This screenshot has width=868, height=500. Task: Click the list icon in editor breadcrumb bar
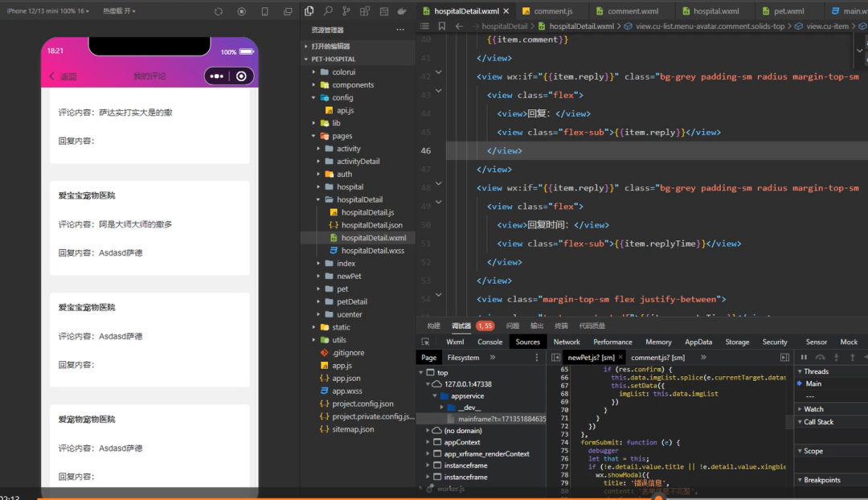pos(424,26)
